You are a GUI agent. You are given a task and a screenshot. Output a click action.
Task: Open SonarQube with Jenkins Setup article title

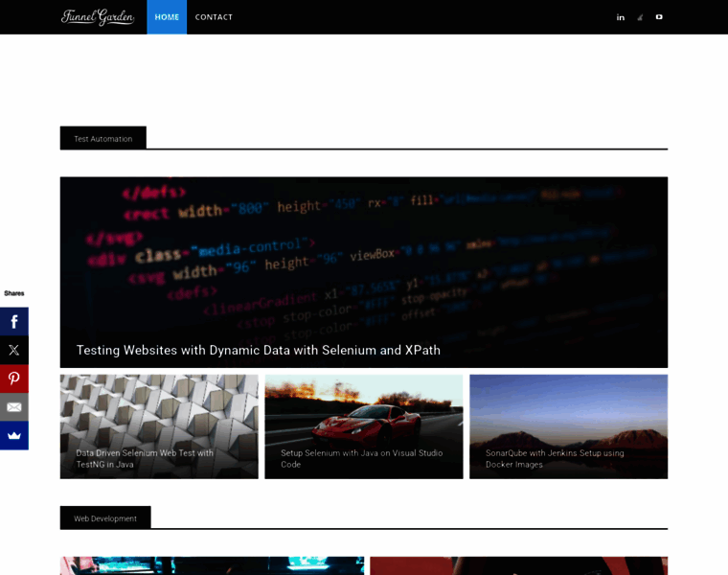555,458
